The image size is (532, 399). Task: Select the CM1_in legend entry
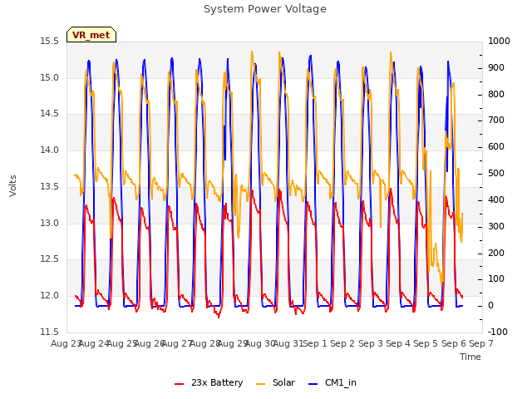[x=332, y=382]
